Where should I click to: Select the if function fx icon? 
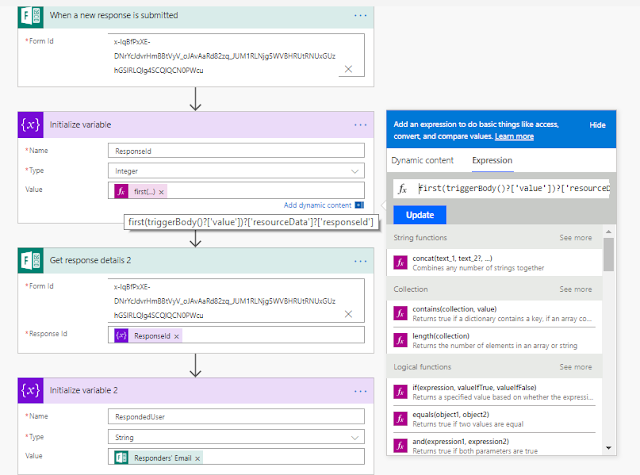pos(400,392)
